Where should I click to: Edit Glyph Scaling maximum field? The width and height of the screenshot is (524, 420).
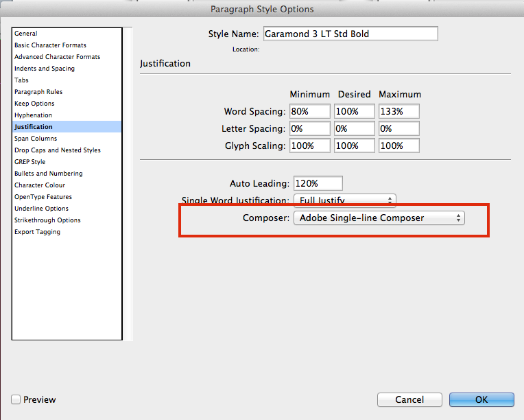[x=399, y=145]
